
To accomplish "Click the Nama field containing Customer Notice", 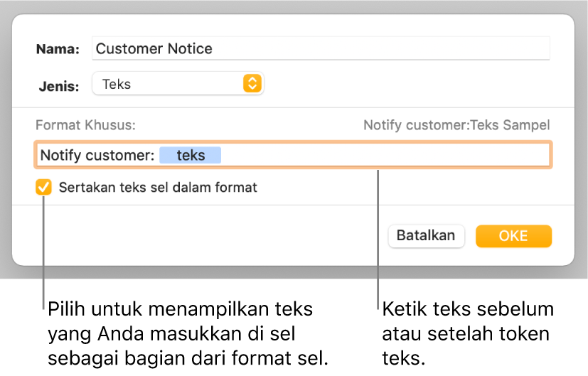I will tap(321, 48).
